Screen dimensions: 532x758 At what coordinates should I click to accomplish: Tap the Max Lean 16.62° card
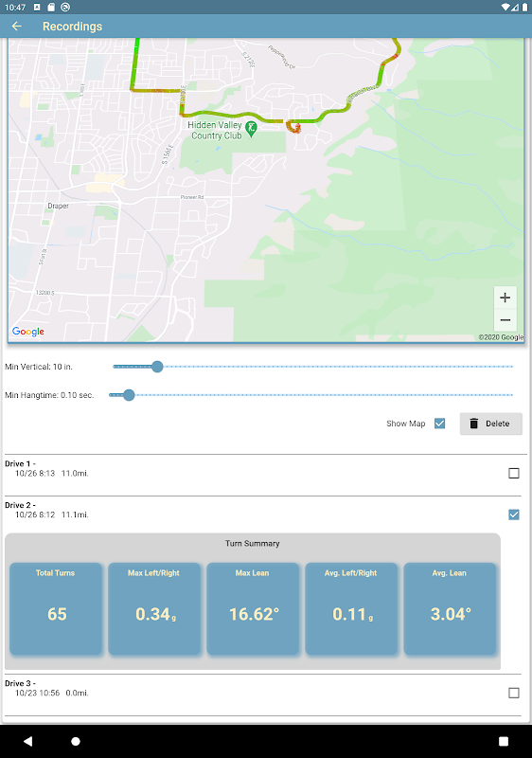point(253,608)
